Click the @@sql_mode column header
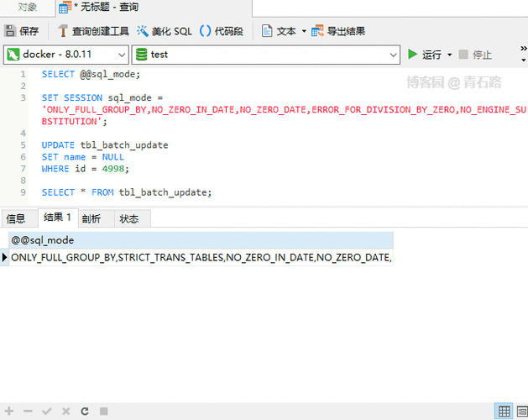 point(201,240)
